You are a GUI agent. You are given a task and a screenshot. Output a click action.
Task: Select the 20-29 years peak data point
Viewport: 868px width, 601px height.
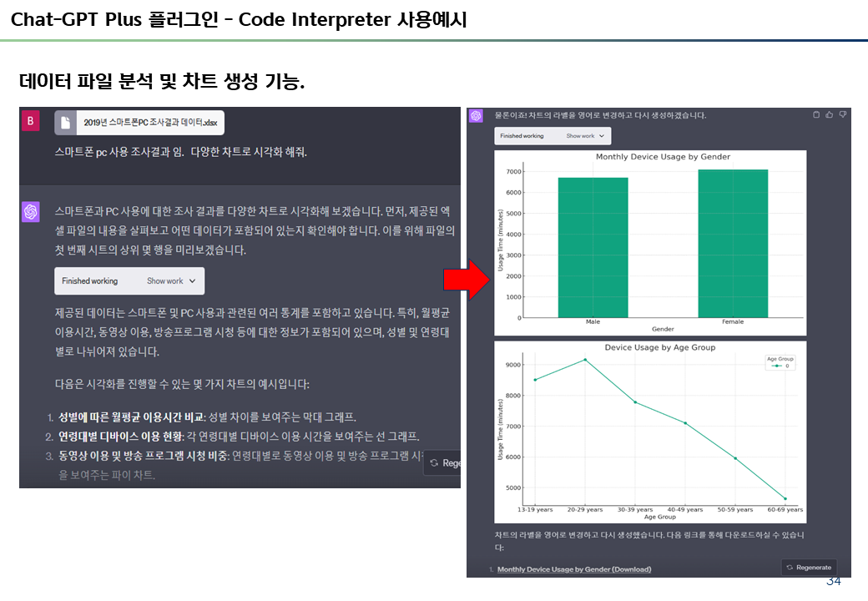[585, 361]
